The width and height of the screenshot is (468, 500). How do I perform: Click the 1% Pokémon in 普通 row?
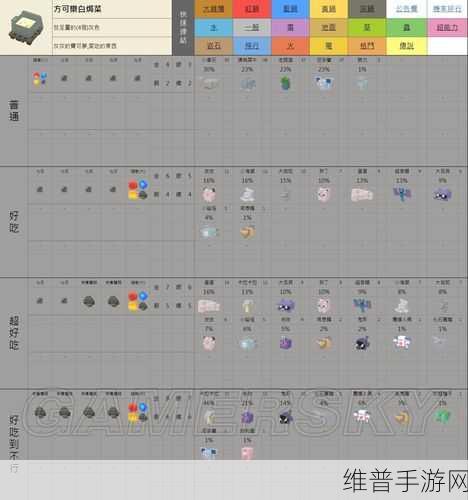coord(362,83)
